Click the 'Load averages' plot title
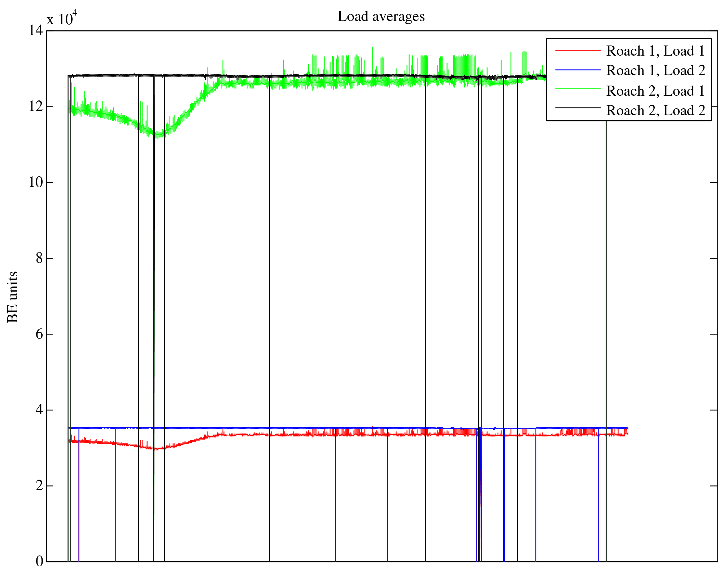The height and width of the screenshot is (575, 728). point(381,17)
